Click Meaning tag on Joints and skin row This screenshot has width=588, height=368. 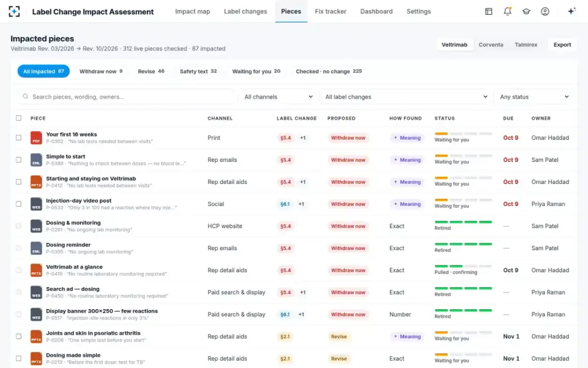(x=407, y=337)
